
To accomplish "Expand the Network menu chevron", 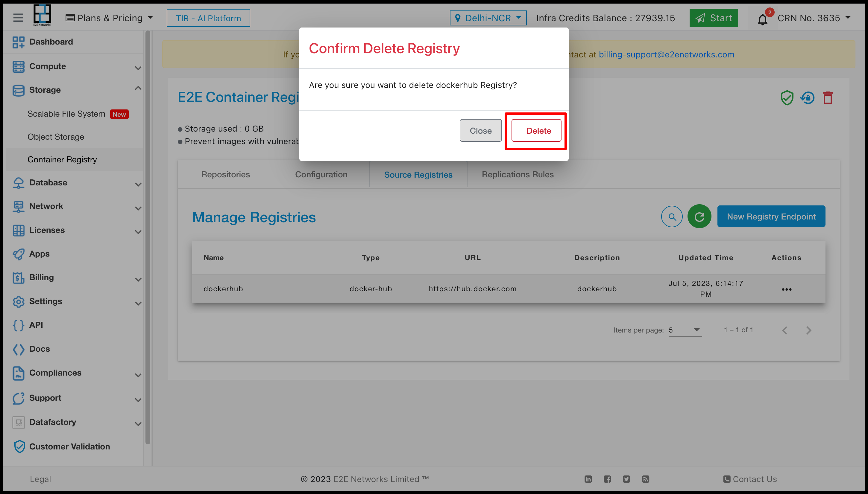I will click(x=138, y=208).
